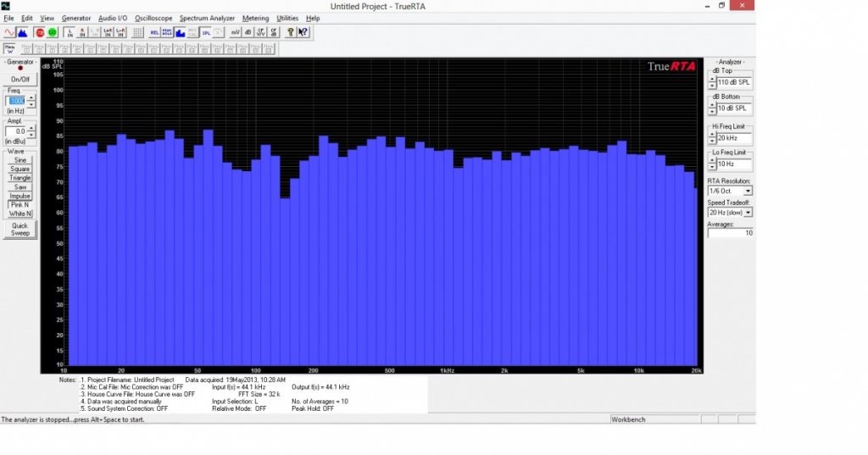868x455 pixels.
Task: Lower Lo Freq Limit with down arrow
Action: pos(712,167)
